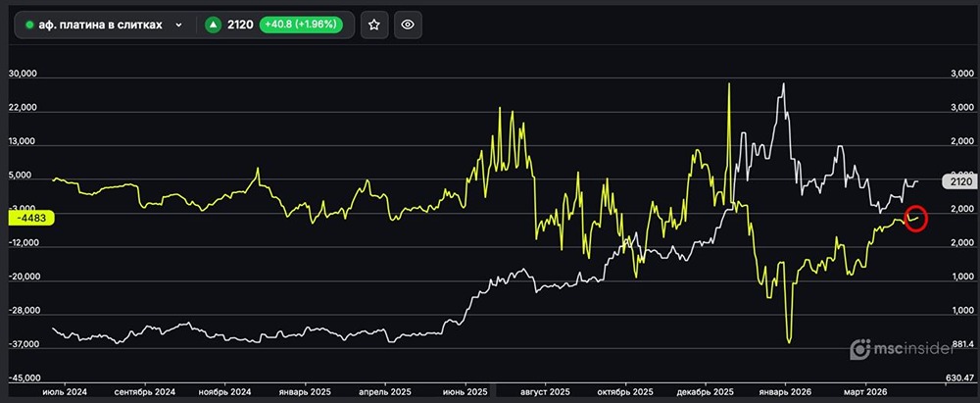
Task: Click the -45,000 left axis label
Action: (x=24, y=378)
